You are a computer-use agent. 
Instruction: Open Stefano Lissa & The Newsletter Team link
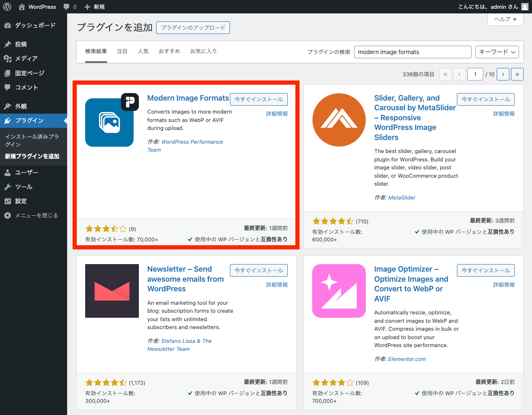(x=180, y=345)
